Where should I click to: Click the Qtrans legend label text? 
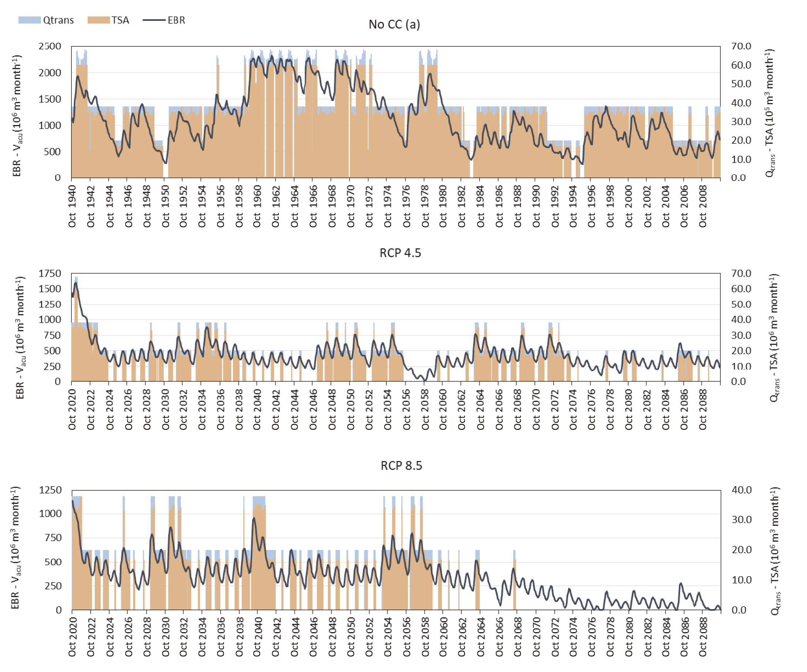[58, 20]
